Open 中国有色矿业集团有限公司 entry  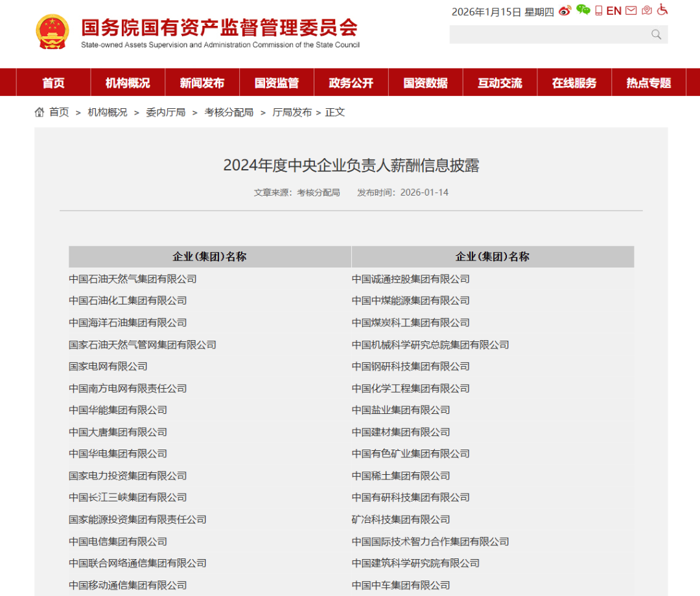click(411, 454)
